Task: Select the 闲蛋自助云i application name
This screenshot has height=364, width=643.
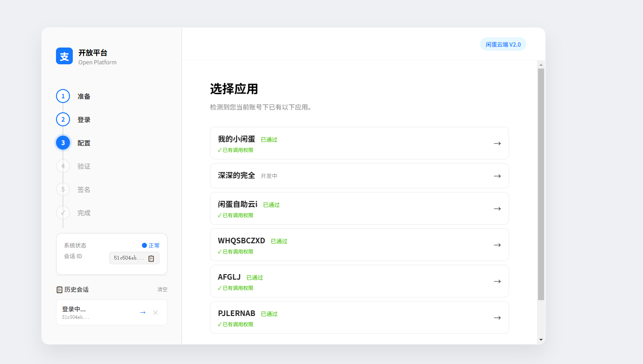Action: coord(238,204)
